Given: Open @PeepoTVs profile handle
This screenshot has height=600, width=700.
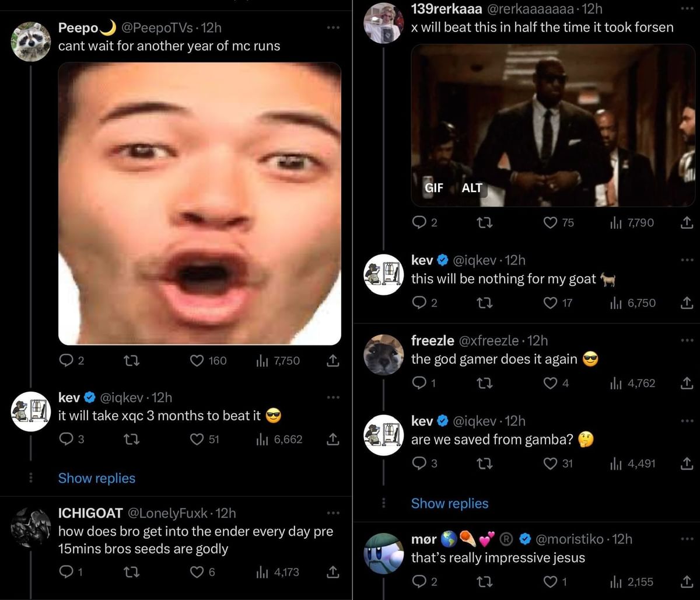Looking at the screenshot, I should tap(156, 27).
